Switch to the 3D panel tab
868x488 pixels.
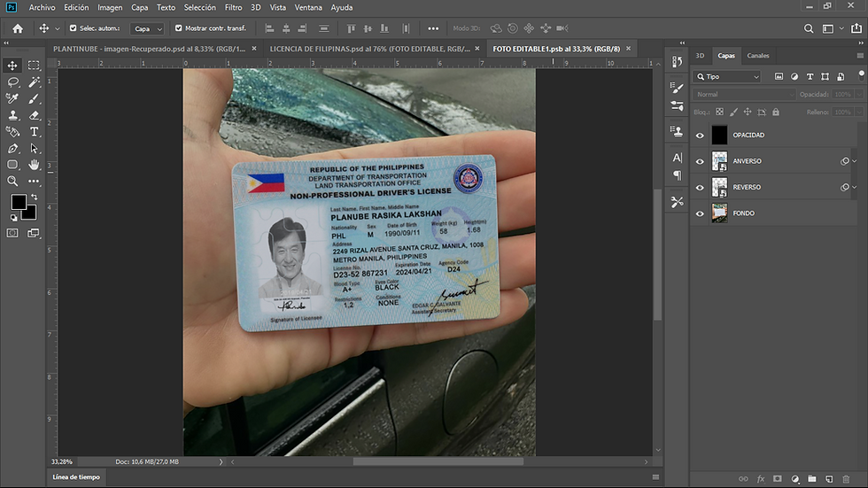click(701, 55)
